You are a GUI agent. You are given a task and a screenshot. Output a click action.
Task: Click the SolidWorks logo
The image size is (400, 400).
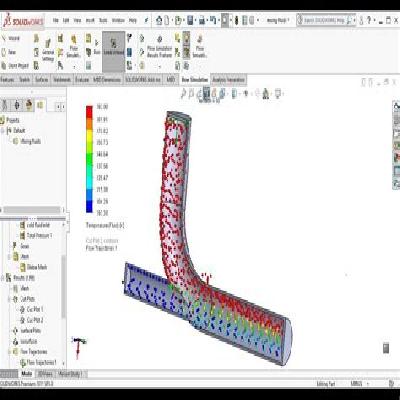(x=23, y=22)
